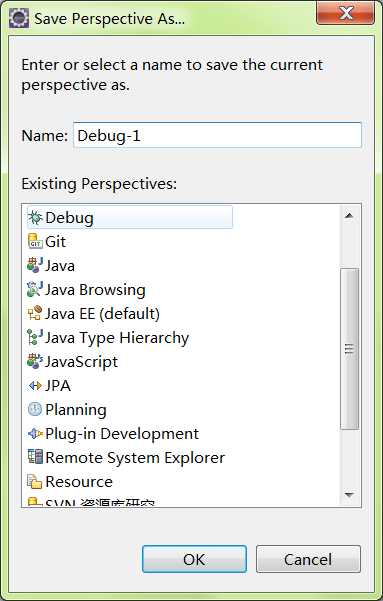Dismiss dialog with Cancel button
This screenshot has width=383, height=601.
coord(308,559)
